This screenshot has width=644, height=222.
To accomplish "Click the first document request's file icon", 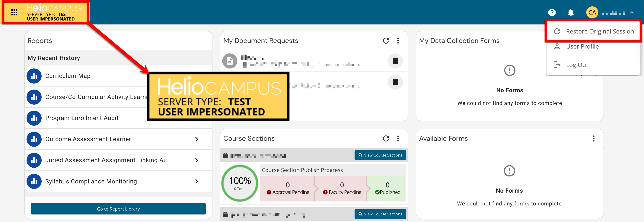I will pyautogui.click(x=230, y=61).
